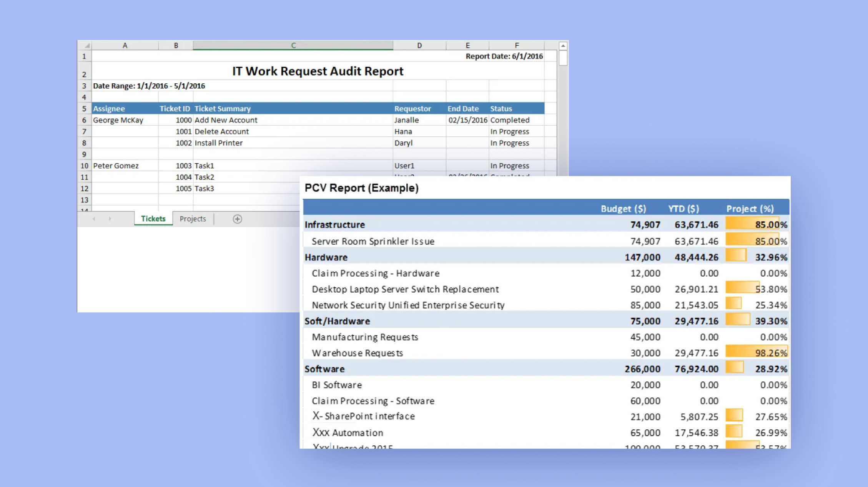868x487 pixels.
Task: Select the Completed status cell for ticket 1000
Action: (509, 120)
